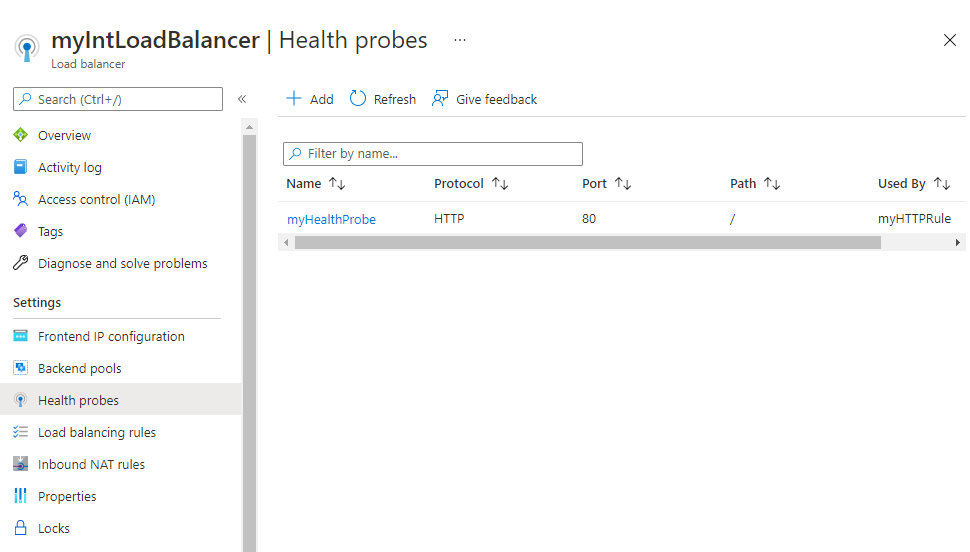The image size is (970, 552).
Task: Click the plus icon to add a probe
Action: [x=294, y=98]
